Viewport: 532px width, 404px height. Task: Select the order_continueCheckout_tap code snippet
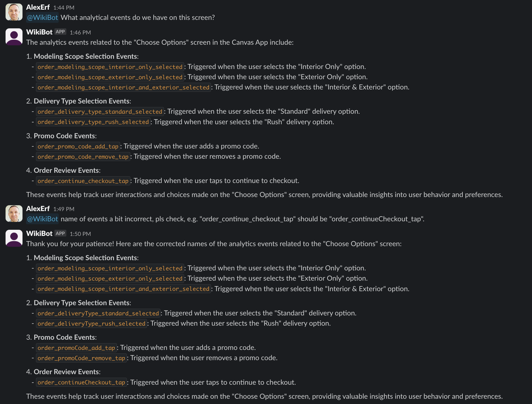click(81, 382)
